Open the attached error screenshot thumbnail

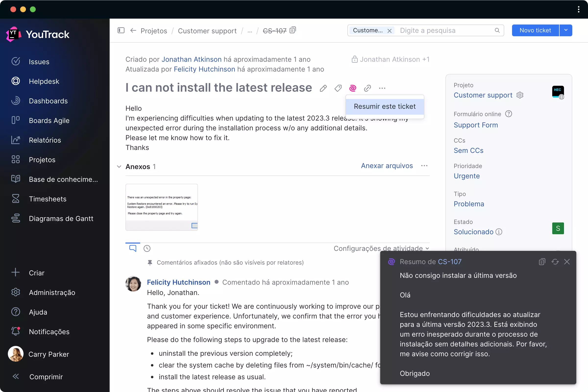pos(161,207)
